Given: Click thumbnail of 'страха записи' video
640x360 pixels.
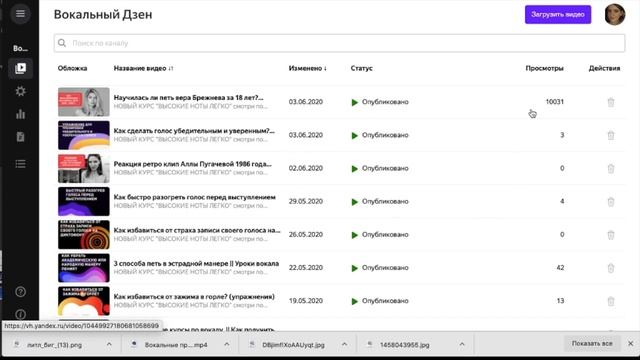Looking at the screenshot, I should 84,235.
